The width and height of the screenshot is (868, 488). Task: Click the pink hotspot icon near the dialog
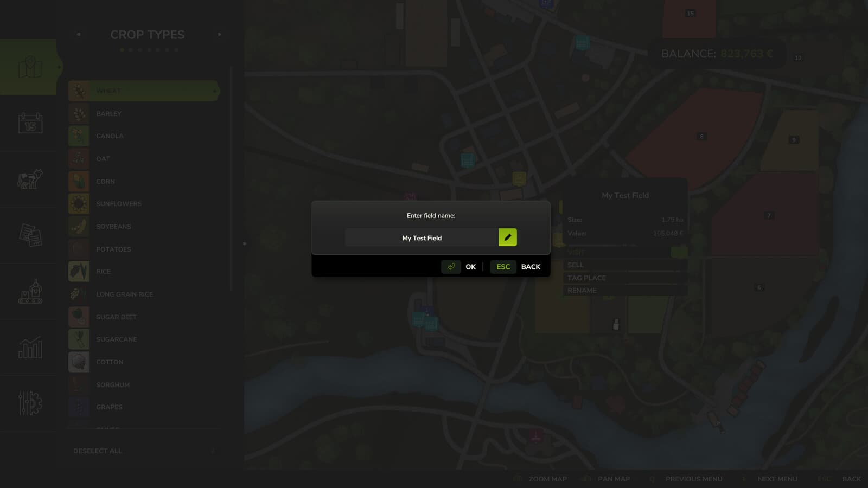click(410, 196)
